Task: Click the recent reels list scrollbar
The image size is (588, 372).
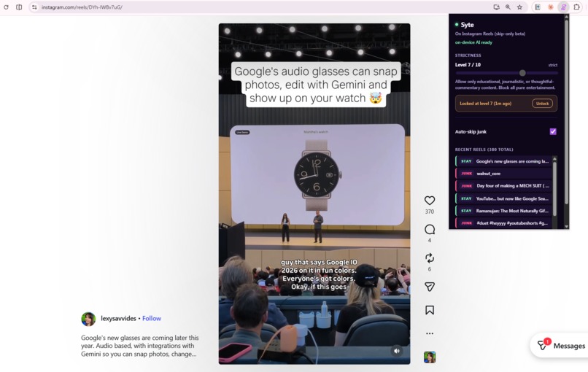Action: click(x=554, y=190)
